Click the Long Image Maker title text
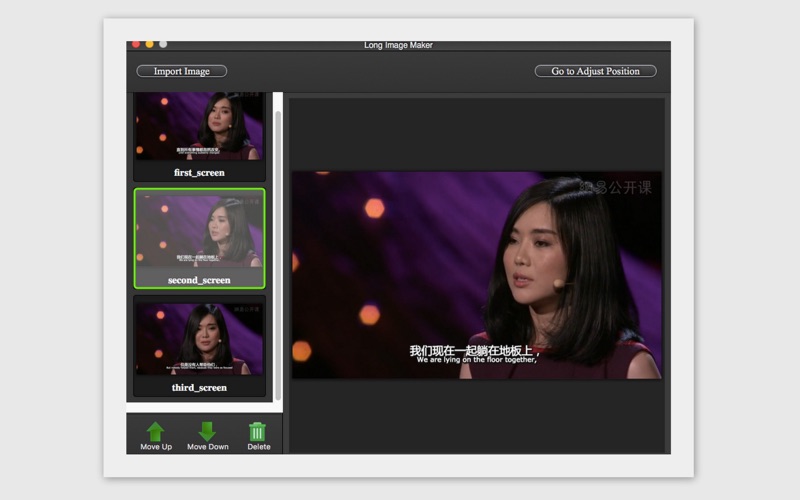 398,45
